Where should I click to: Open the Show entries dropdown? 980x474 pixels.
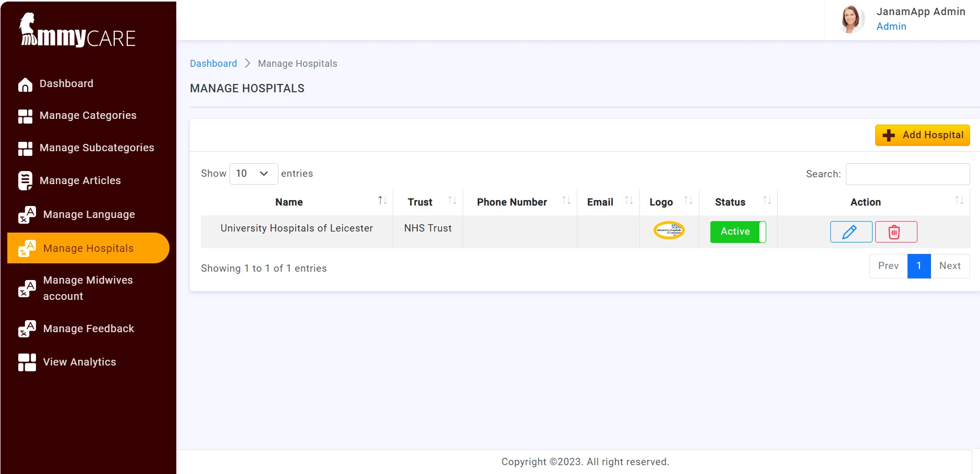[254, 174]
